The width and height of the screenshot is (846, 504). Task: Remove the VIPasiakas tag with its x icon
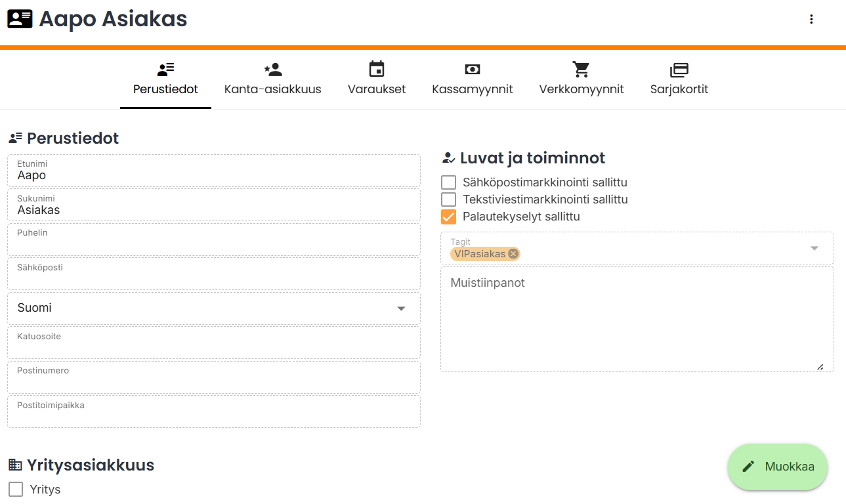513,254
